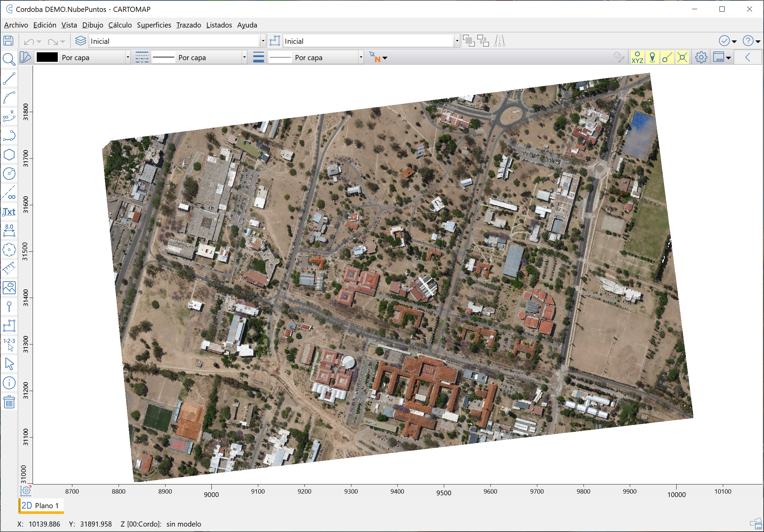Click the polygon hexagon tool
764x532 pixels.
pyautogui.click(x=9, y=155)
